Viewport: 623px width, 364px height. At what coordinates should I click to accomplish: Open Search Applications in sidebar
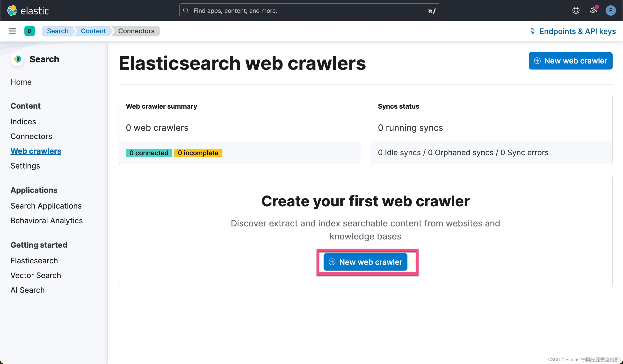(46, 206)
